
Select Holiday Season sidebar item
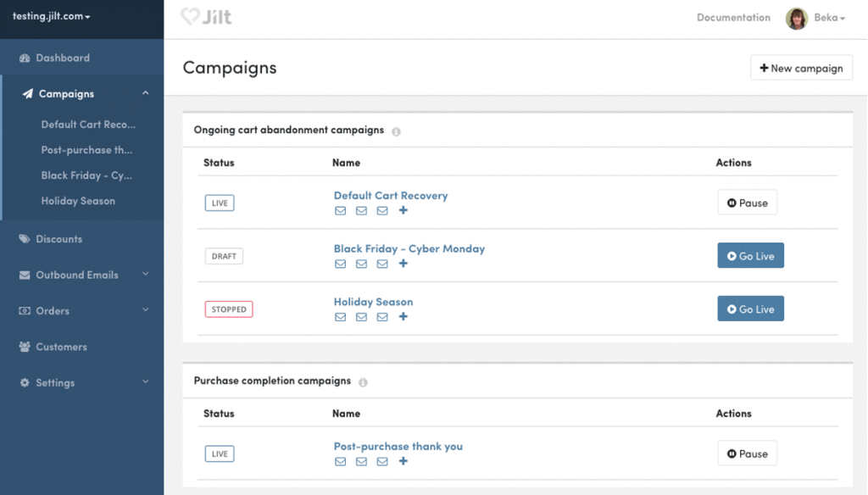pyautogui.click(x=78, y=201)
